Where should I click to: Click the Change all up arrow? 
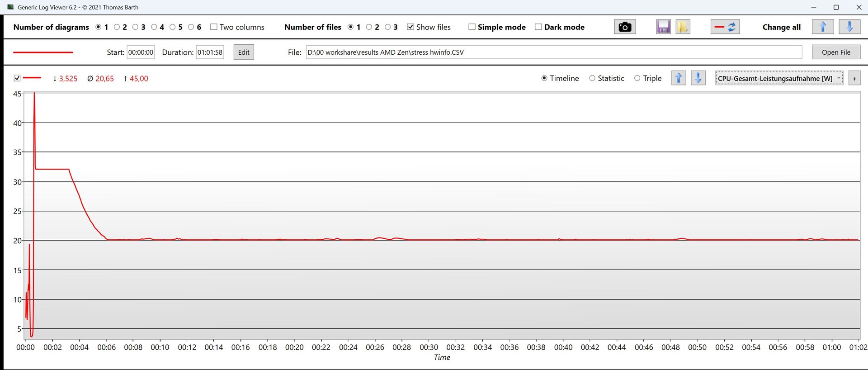coord(822,27)
